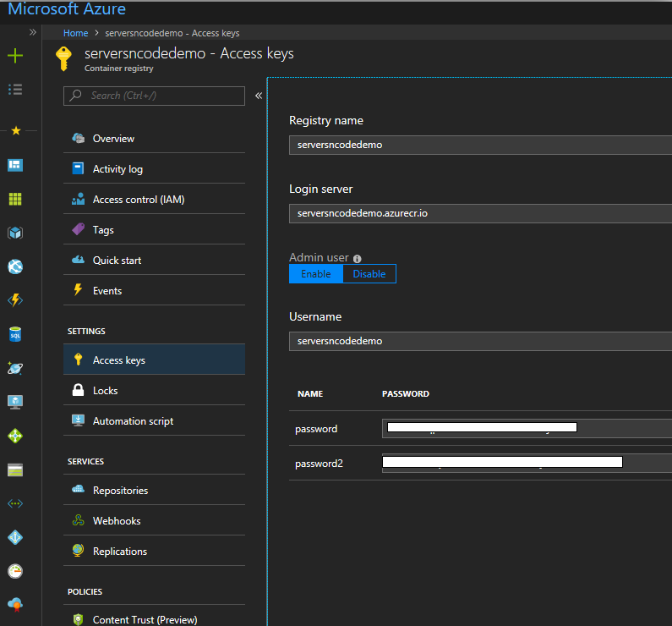Open the Virtual machines monitor icon
This screenshot has width=672, height=626.
pos(15,402)
